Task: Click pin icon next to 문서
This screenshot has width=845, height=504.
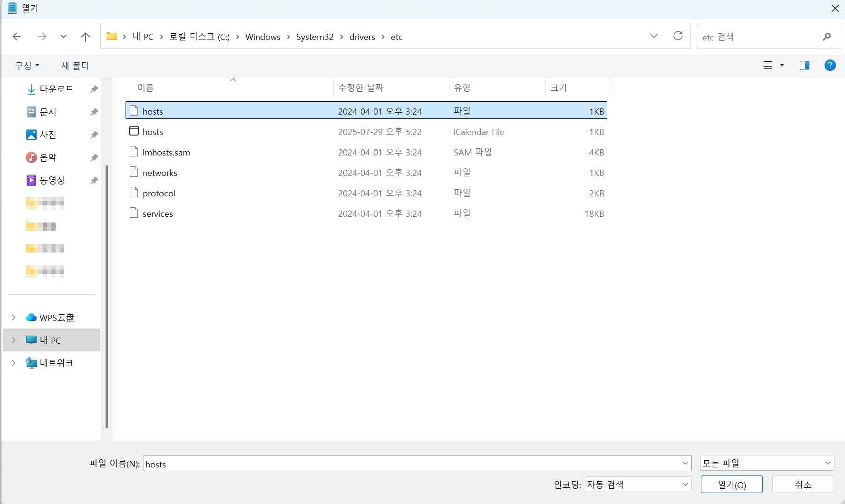Action: [94, 112]
